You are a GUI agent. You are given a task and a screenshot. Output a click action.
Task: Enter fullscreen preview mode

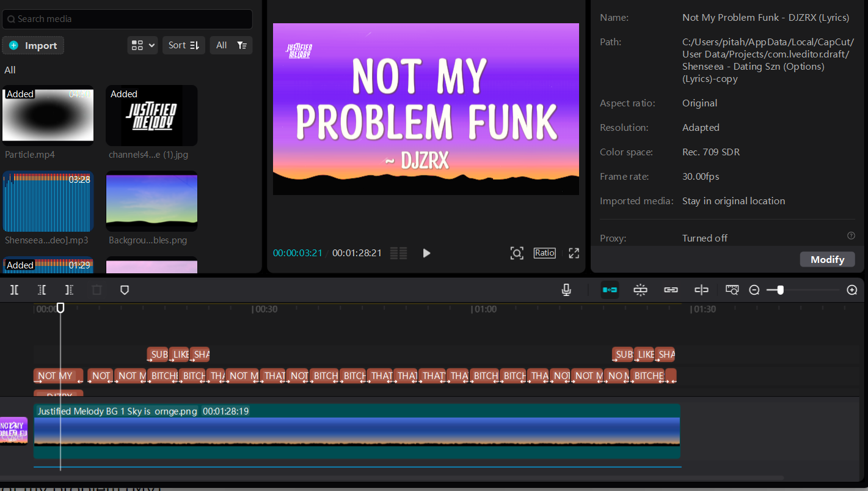[574, 253]
